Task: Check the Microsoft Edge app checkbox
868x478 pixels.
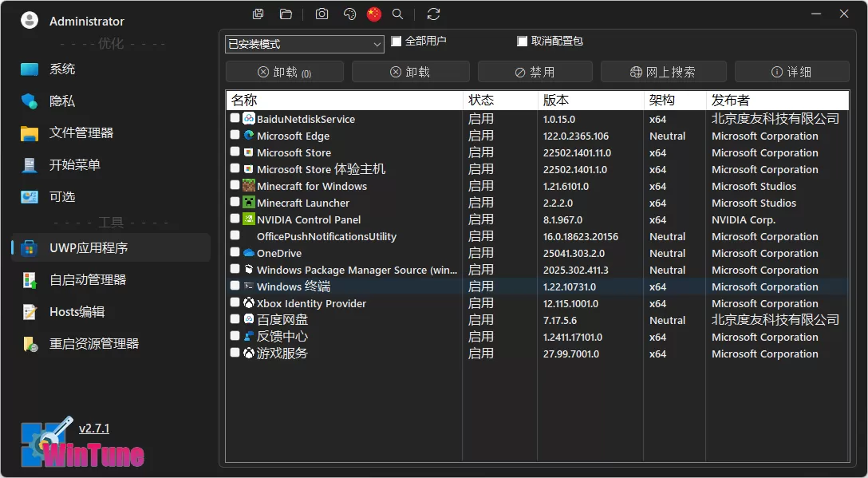Action: coord(235,136)
